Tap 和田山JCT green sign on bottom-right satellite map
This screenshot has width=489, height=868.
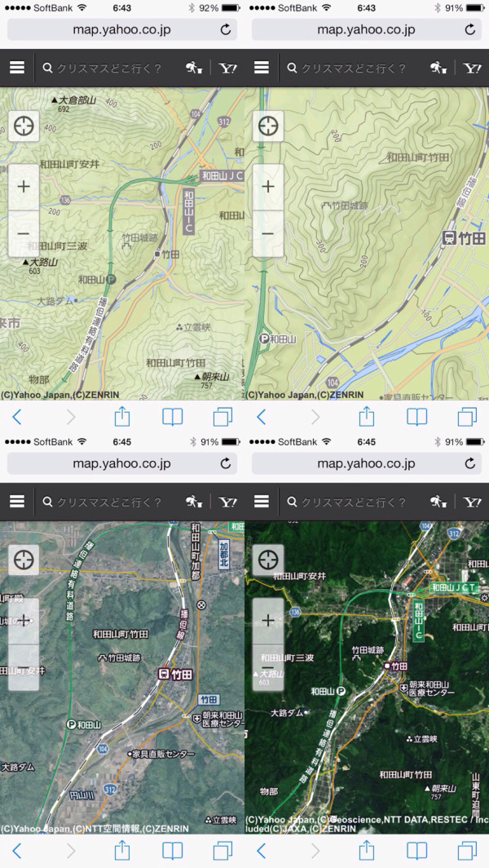[x=455, y=587]
